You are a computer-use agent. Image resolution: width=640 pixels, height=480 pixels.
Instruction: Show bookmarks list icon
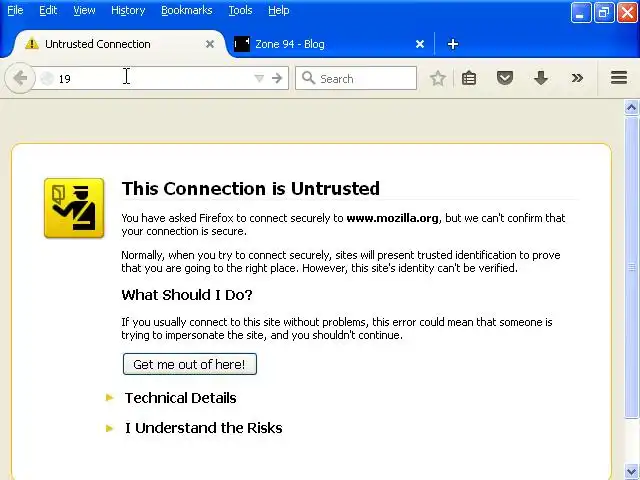click(469, 78)
